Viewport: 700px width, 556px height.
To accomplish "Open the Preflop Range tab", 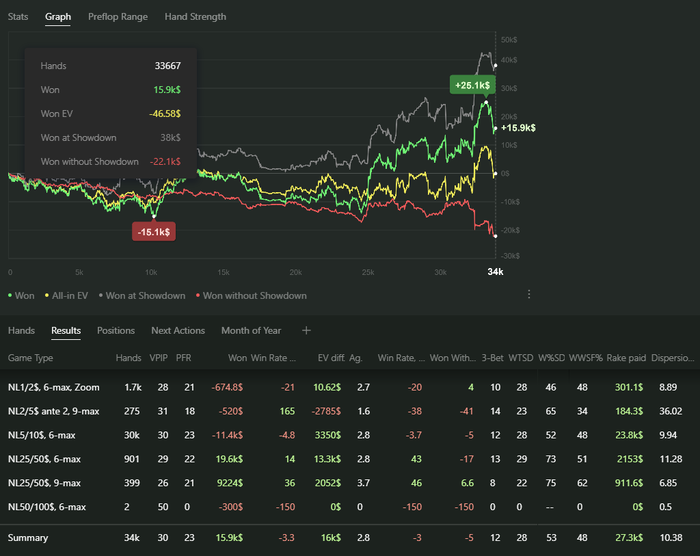I will 117,17.
